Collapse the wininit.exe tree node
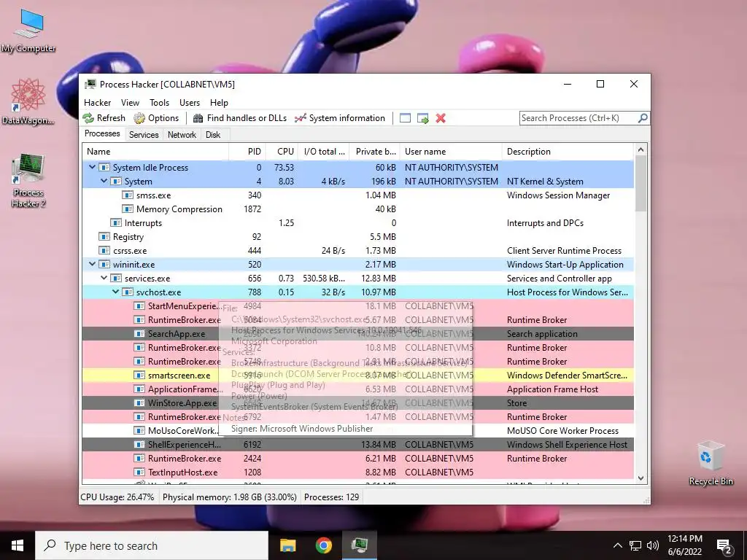The height and width of the screenshot is (560, 747). click(92, 264)
